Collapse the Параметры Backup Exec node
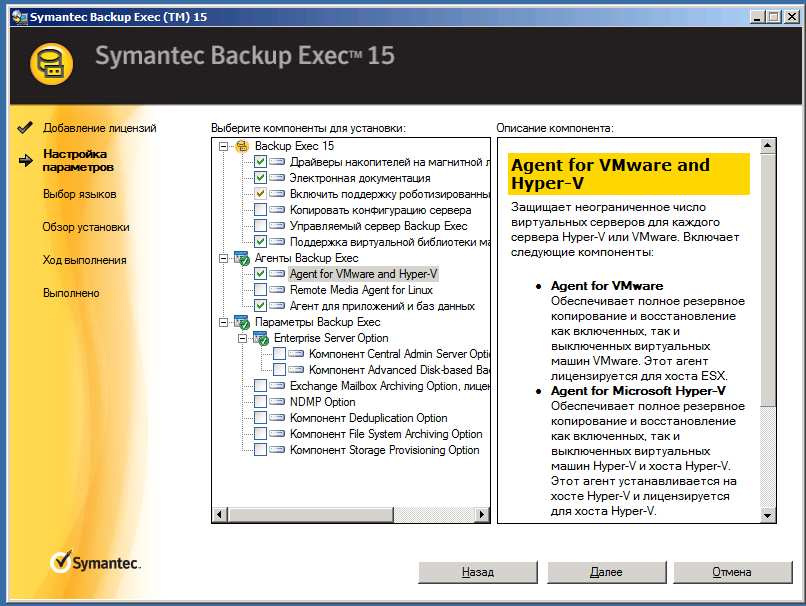806x606 pixels. (224, 322)
